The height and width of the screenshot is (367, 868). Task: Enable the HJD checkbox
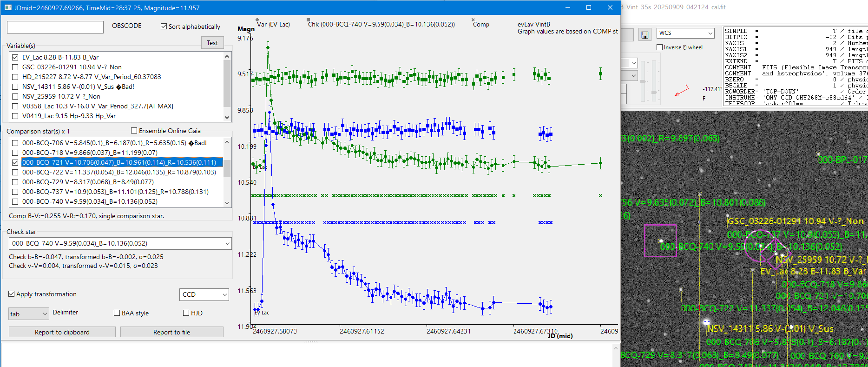click(186, 313)
